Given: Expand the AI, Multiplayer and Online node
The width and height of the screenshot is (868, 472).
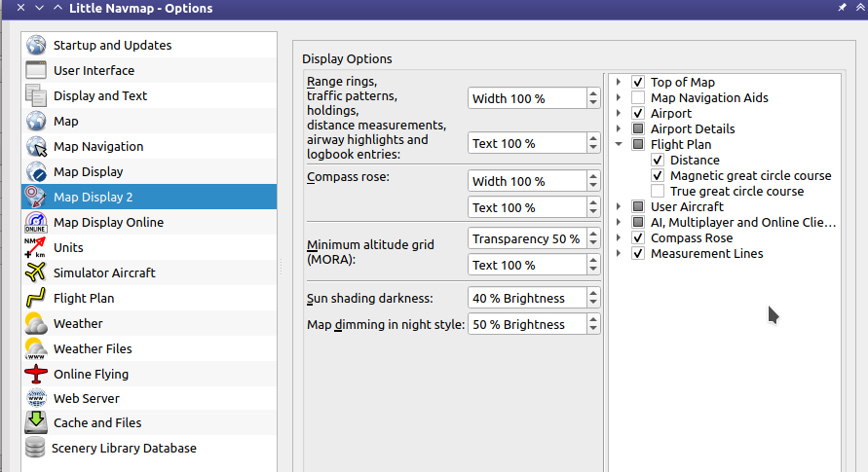Looking at the screenshot, I should tap(619, 222).
